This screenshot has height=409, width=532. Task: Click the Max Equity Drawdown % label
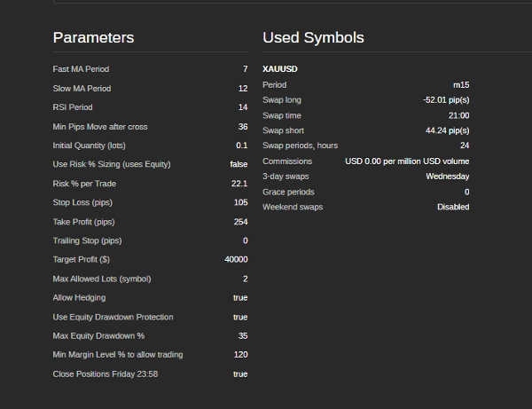tap(98, 335)
